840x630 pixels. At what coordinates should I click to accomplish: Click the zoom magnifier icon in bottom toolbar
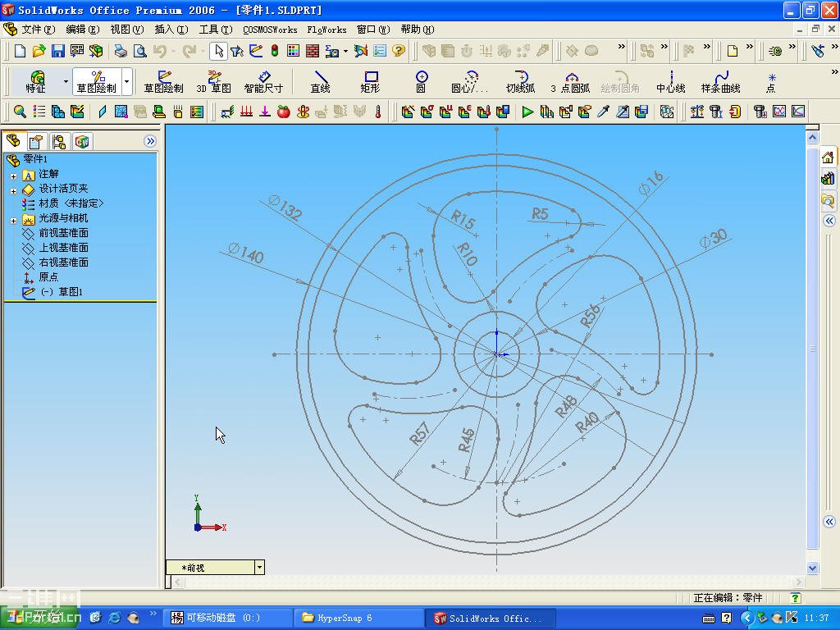click(20, 112)
